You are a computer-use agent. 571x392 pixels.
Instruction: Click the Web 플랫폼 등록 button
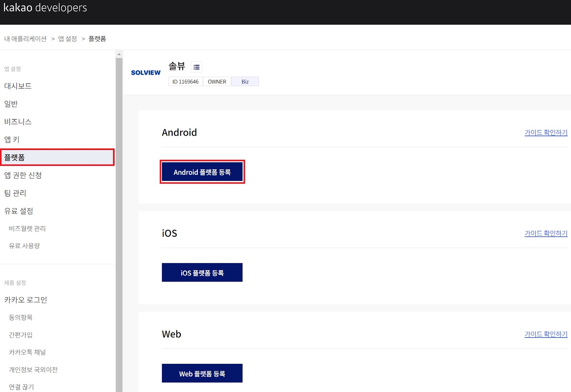coord(202,373)
